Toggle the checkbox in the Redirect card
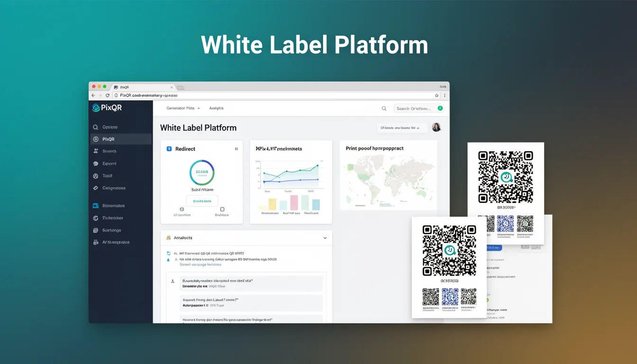Image resolution: width=637 pixels, height=364 pixels. [x=222, y=209]
